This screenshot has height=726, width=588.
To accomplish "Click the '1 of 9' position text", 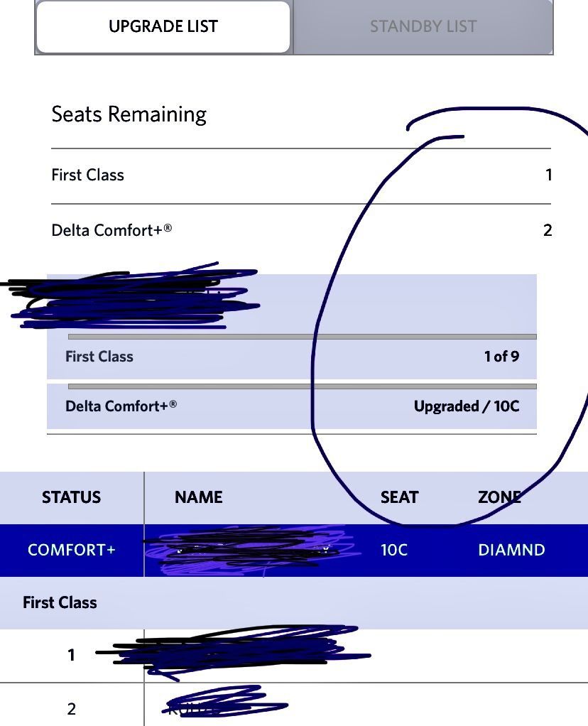I will (501, 357).
